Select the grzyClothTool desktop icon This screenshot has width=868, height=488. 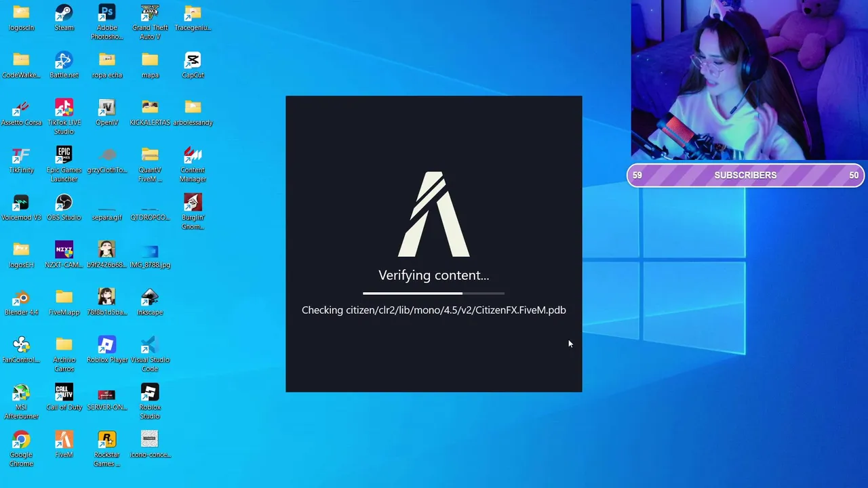click(106, 161)
